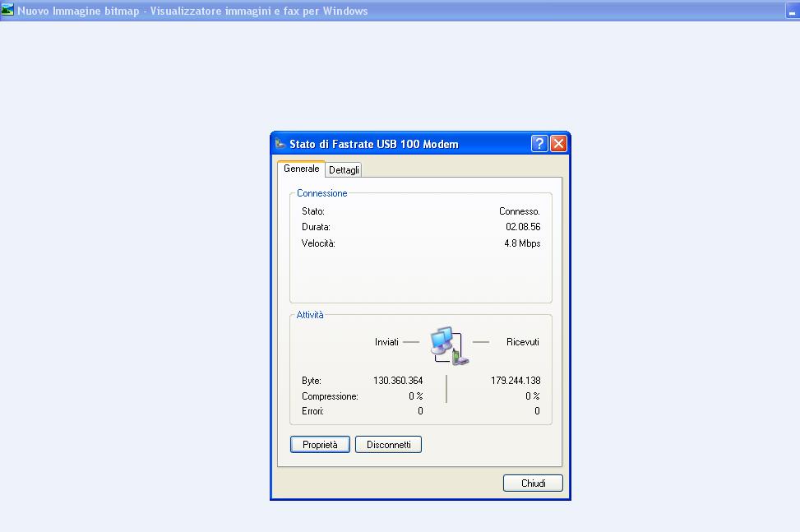Click the image viewer app icon in title bar
This screenshot has width=800, height=532.
point(7,11)
